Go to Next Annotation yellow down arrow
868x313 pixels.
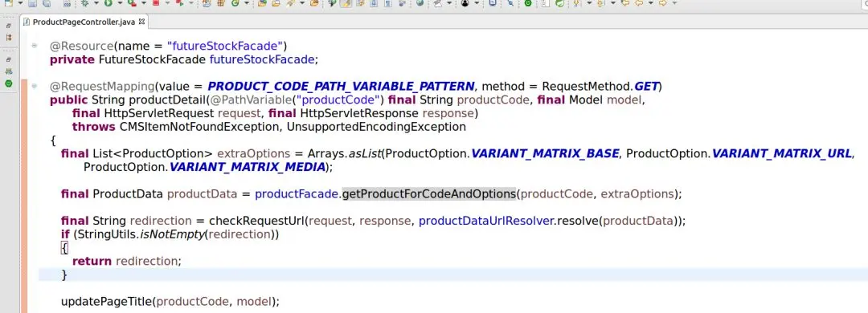pos(576,3)
